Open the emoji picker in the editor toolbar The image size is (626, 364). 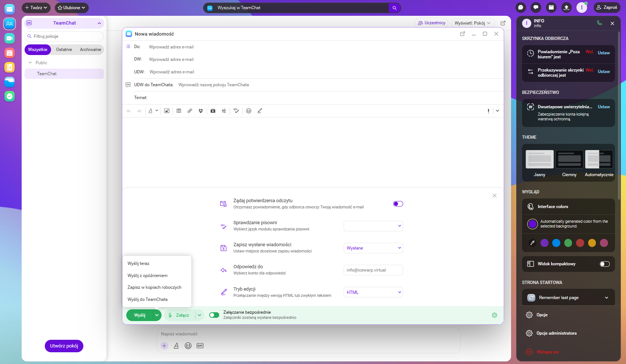249,111
